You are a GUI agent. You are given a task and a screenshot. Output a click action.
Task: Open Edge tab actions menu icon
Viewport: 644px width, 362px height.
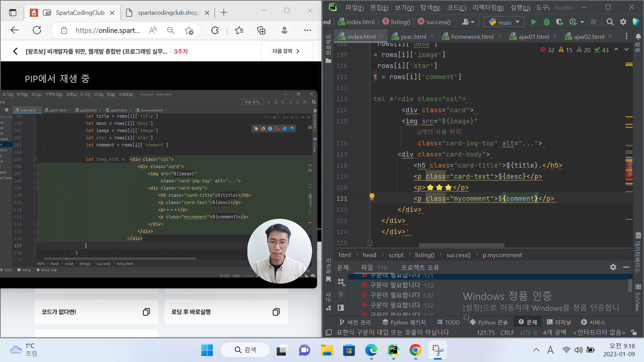coord(13,13)
